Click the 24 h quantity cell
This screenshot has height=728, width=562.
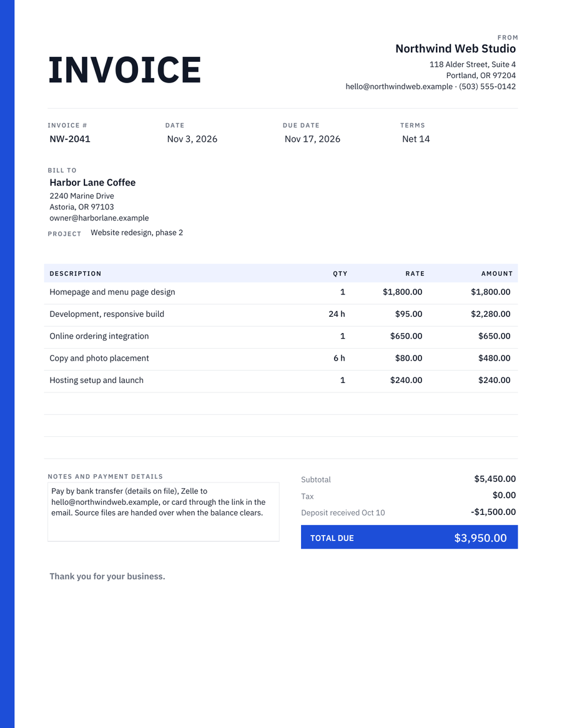click(337, 314)
